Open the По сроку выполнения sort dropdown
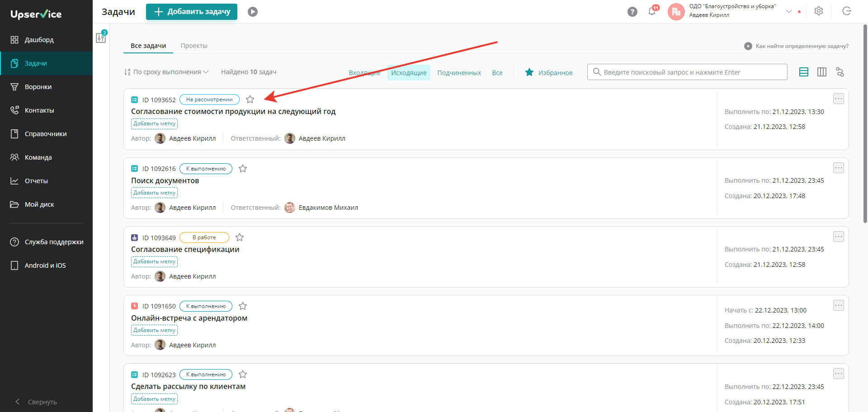868x412 pixels. coord(166,72)
